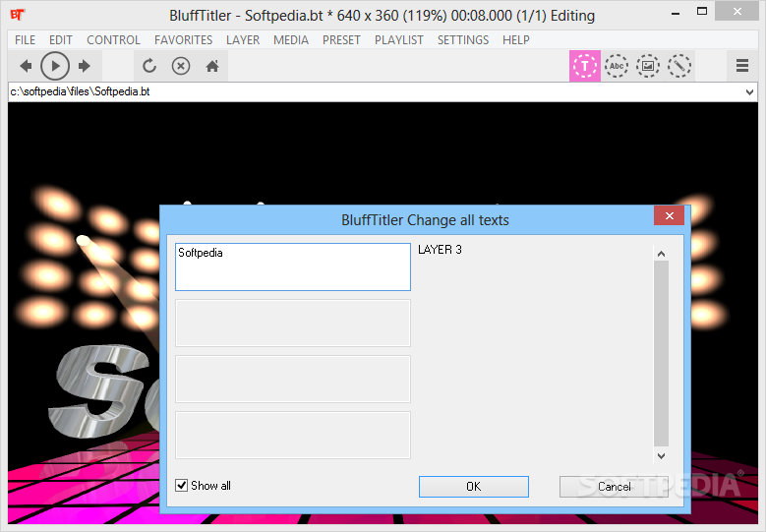Click the refresh/reload icon
The image size is (766, 532).
pyautogui.click(x=149, y=66)
